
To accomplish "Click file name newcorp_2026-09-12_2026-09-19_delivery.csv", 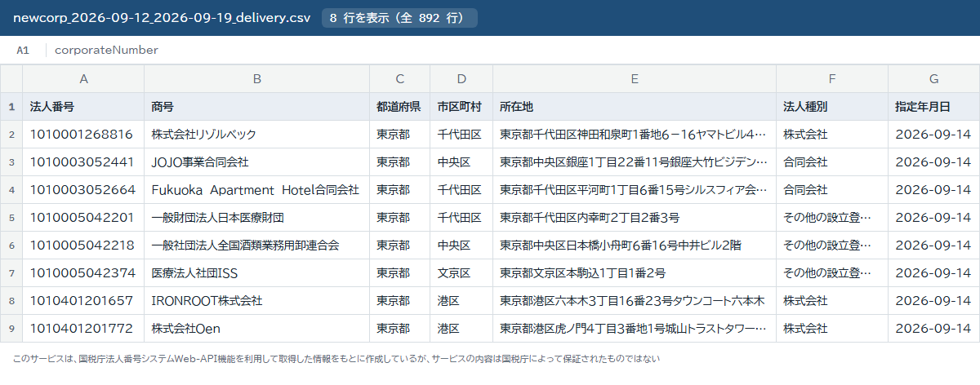I will (162, 18).
